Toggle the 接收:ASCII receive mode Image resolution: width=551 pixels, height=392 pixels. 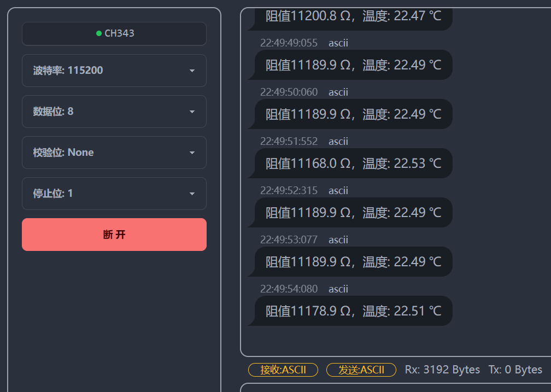pyautogui.click(x=283, y=370)
